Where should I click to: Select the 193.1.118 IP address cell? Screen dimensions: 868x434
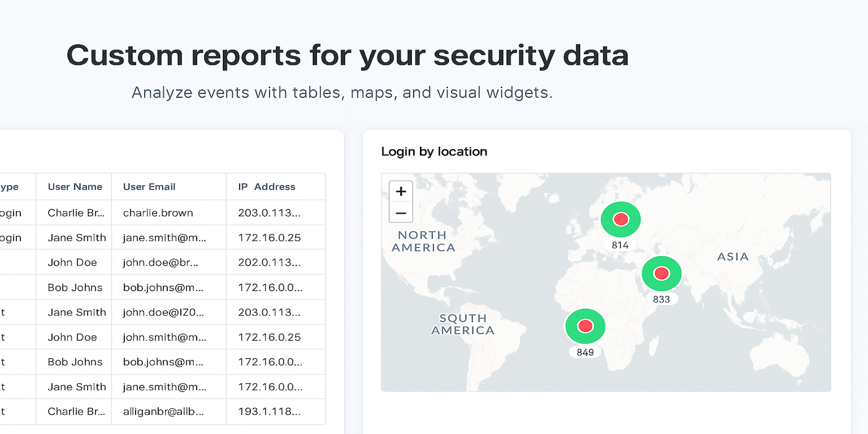pos(269,411)
